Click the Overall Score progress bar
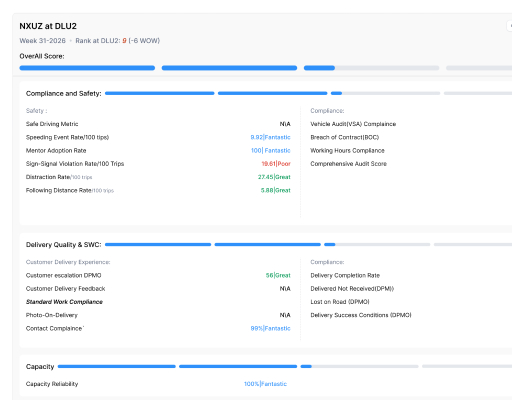Viewport: 512px width, 400px height. pyautogui.click(x=266, y=68)
